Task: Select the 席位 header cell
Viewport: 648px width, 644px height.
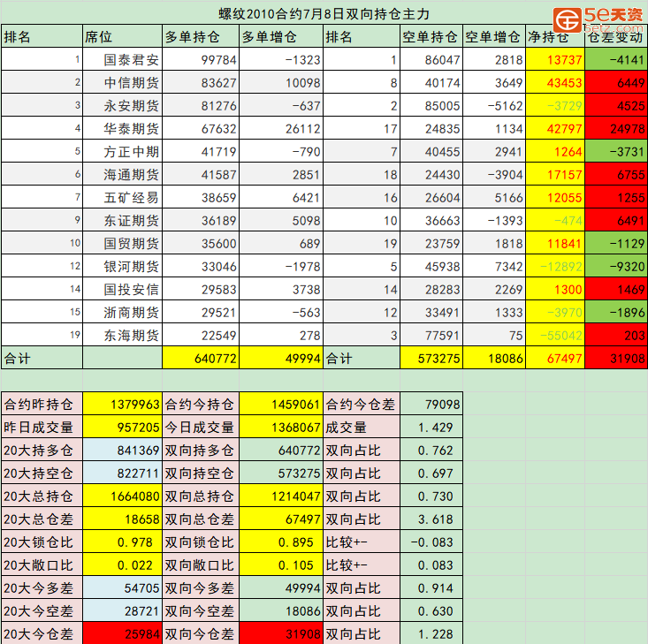Action: pyautogui.click(x=122, y=37)
